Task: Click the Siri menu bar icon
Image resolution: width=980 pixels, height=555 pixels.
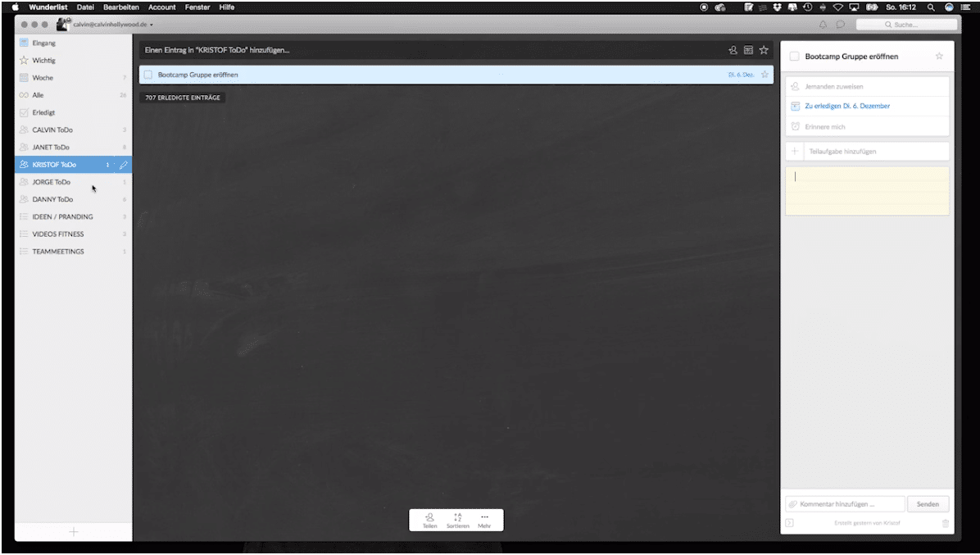Action: click(x=949, y=7)
